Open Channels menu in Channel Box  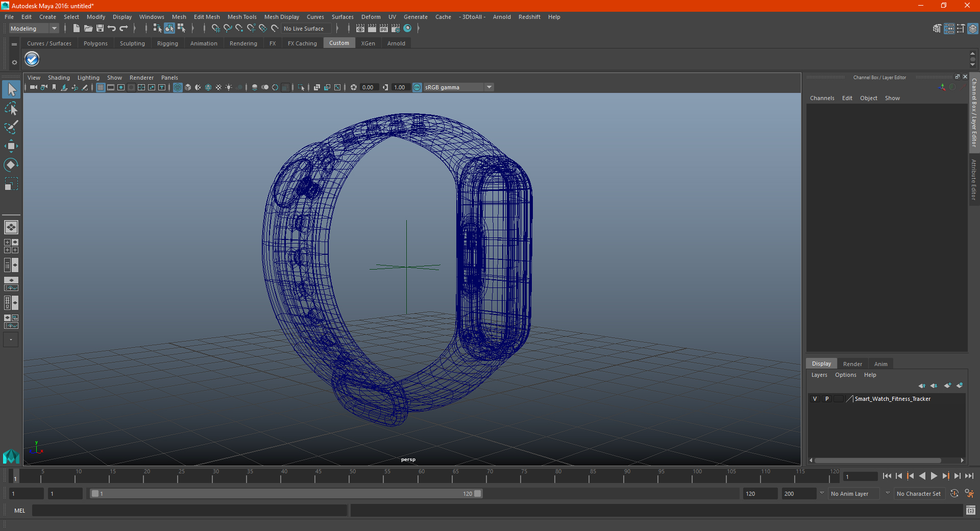pyautogui.click(x=822, y=98)
